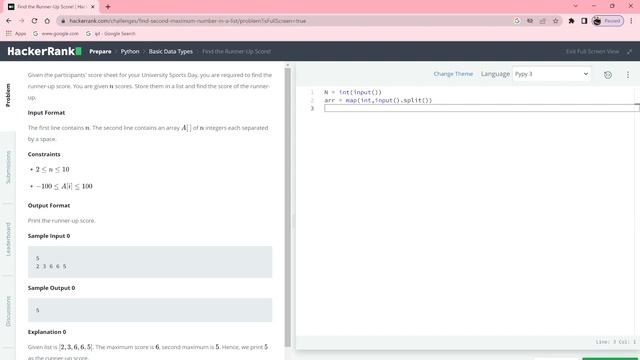Click the Line Col status indicator
Image resolution: width=640 pixels, height=360 pixels.
click(616, 342)
